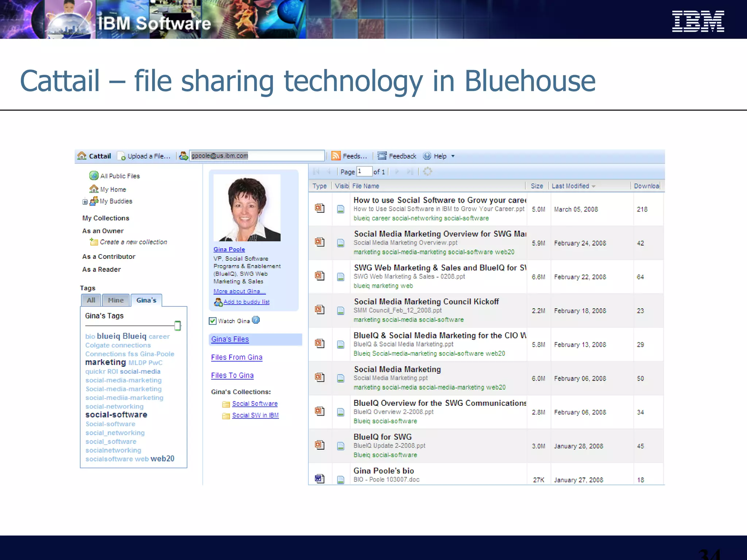Open the Gina Poole profile link
Screen dimensions: 747x560
coord(229,249)
